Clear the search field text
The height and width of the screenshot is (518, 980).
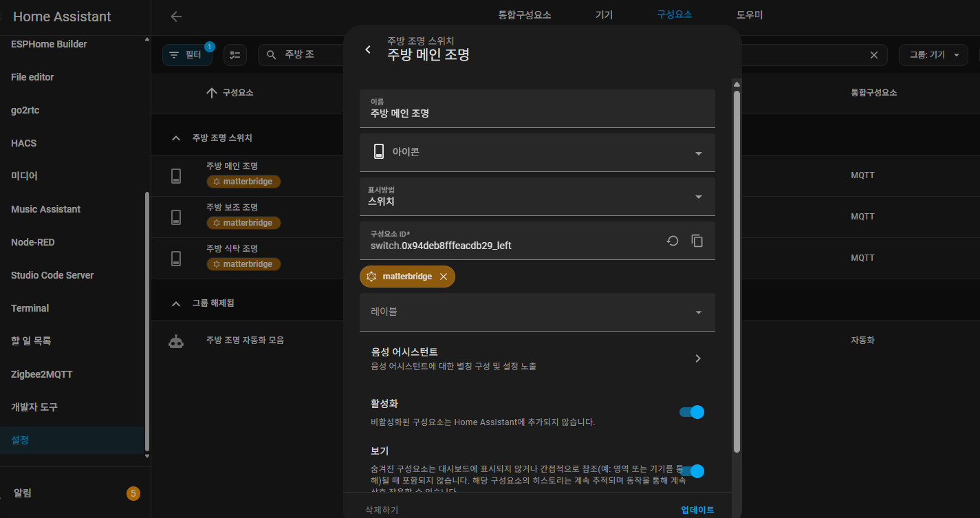[x=874, y=55]
